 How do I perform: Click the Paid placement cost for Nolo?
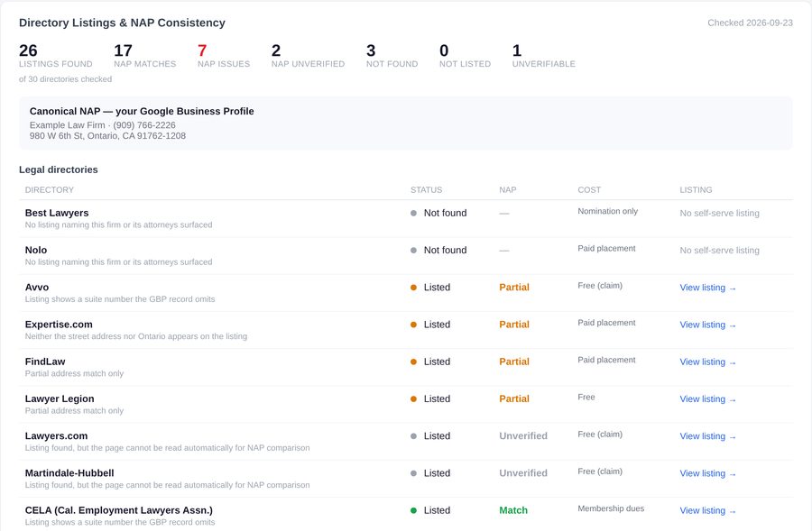click(x=606, y=249)
